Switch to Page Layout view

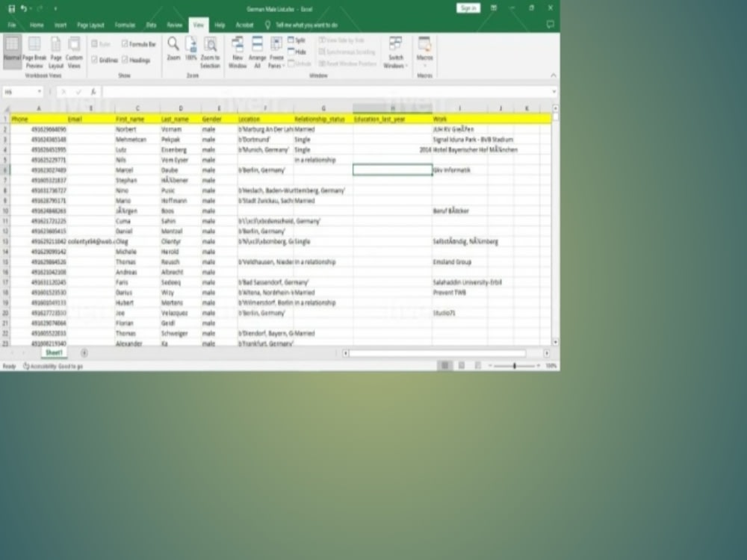pos(56,51)
